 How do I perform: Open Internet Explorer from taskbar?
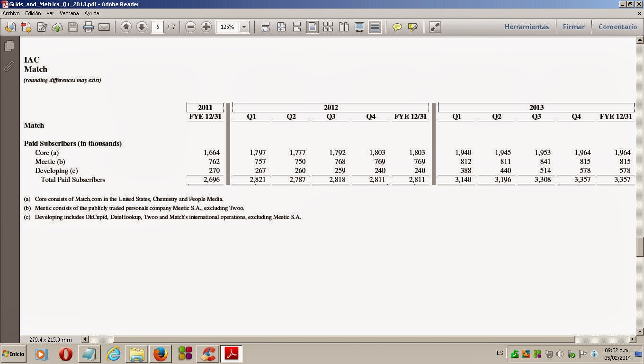pos(114,354)
